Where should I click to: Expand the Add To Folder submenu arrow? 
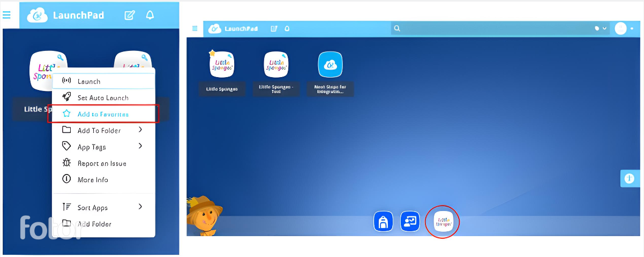pos(140,130)
